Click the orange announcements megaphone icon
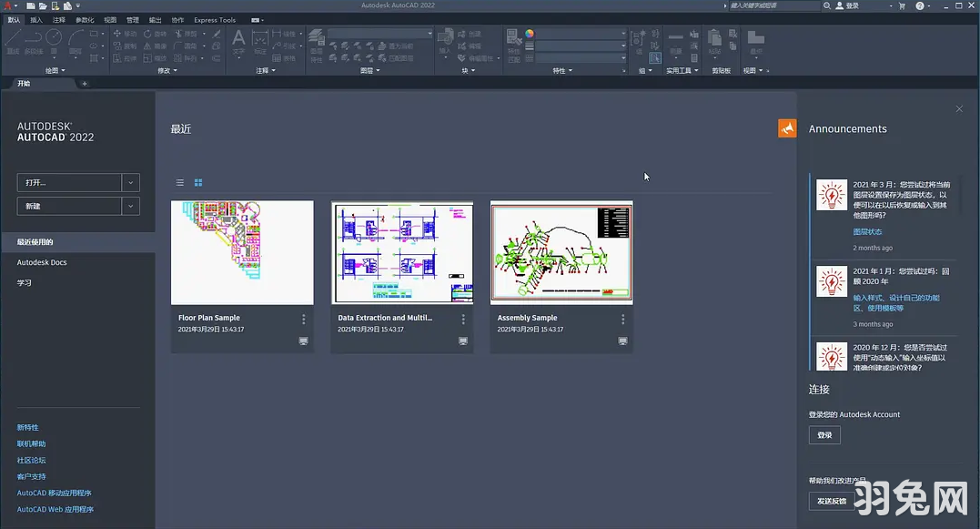Image resolution: width=980 pixels, height=529 pixels. coord(787,128)
